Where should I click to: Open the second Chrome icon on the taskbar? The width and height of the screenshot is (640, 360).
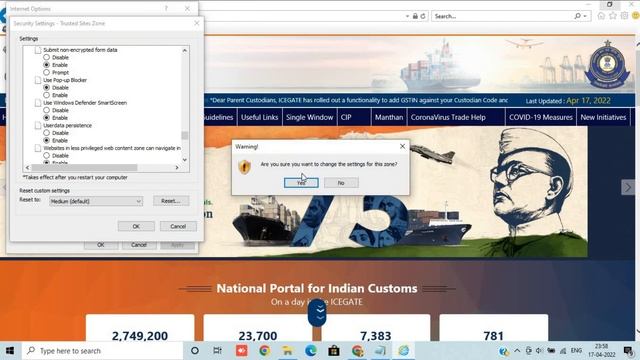(358, 351)
